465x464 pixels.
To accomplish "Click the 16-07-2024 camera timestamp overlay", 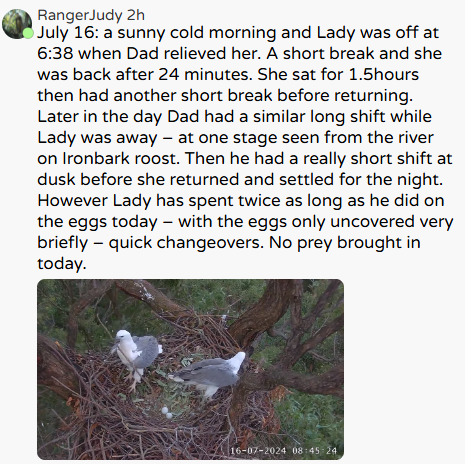I will point(283,451).
